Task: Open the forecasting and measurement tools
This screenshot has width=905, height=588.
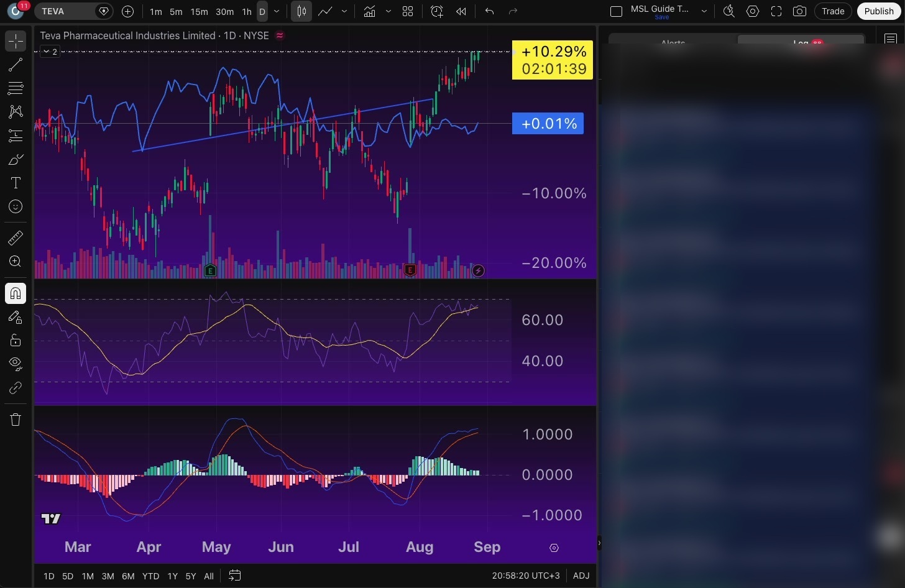Action: [16, 136]
